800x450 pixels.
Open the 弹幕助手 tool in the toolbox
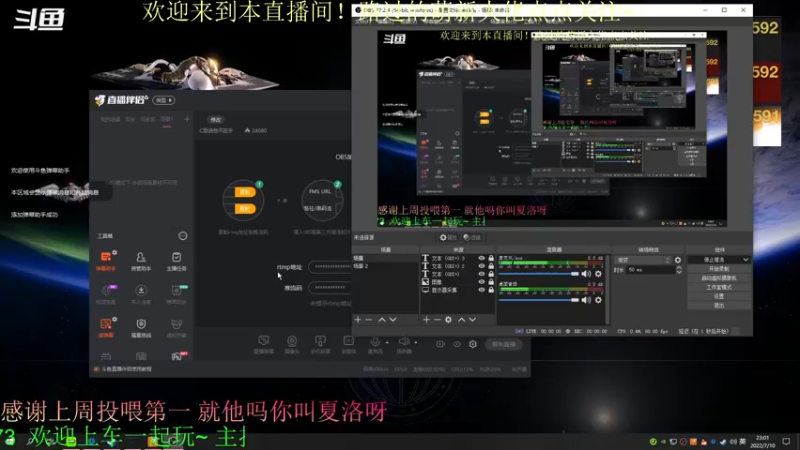pos(106,260)
